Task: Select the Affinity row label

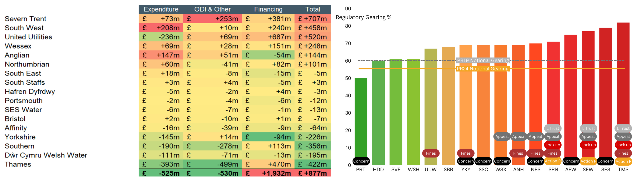Action: click(16, 128)
